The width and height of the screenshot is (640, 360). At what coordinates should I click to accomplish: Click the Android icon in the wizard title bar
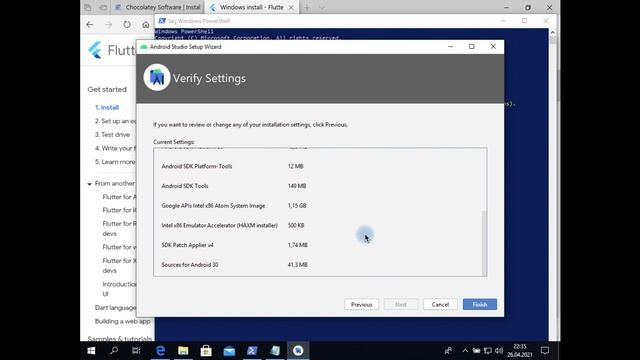click(144, 47)
